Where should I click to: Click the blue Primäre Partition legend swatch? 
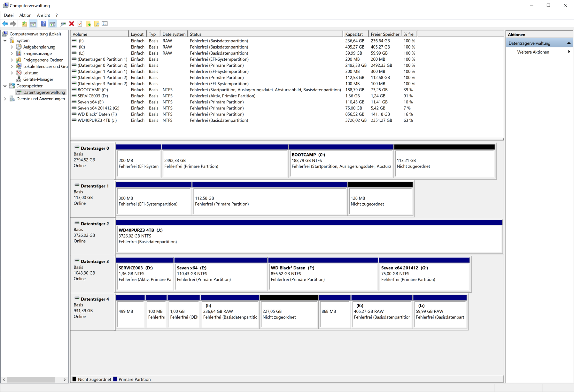(x=115, y=379)
